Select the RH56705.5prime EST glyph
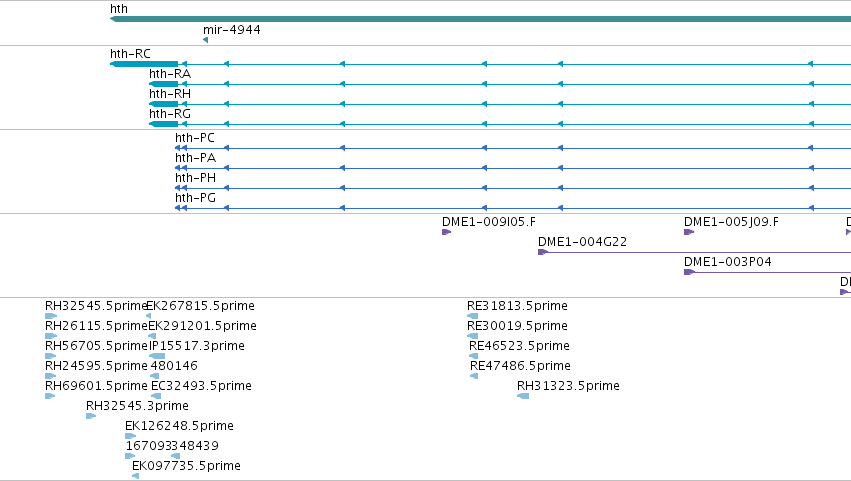The height and width of the screenshot is (481, 851). 50,356
